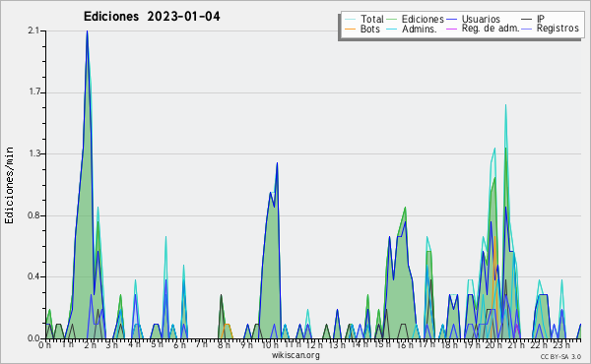The width and height of the screenshot is (591, 364).
Task: Click the Total legend line swatch
Action: [x=350, y=20]
